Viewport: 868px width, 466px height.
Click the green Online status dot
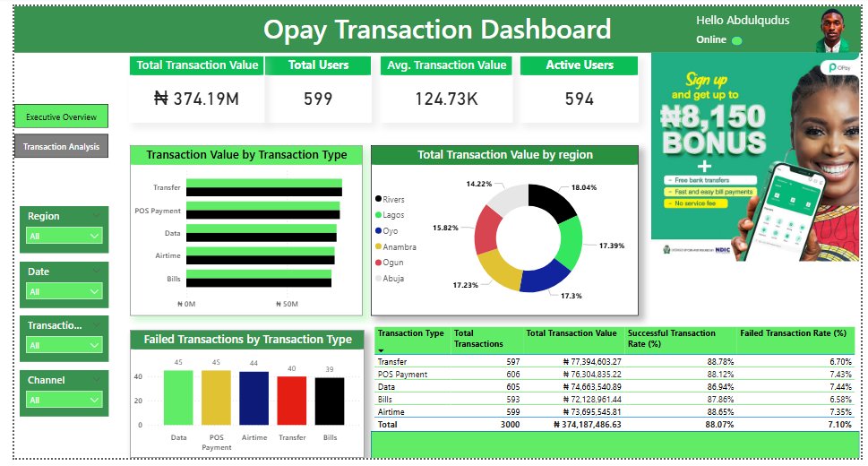pos(737,40)
